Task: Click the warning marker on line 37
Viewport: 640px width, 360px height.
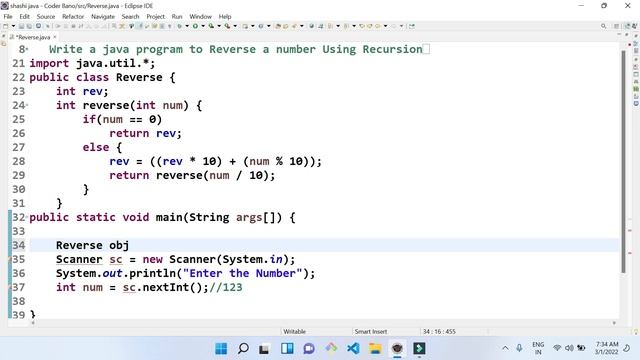Action: coord(10,287)
